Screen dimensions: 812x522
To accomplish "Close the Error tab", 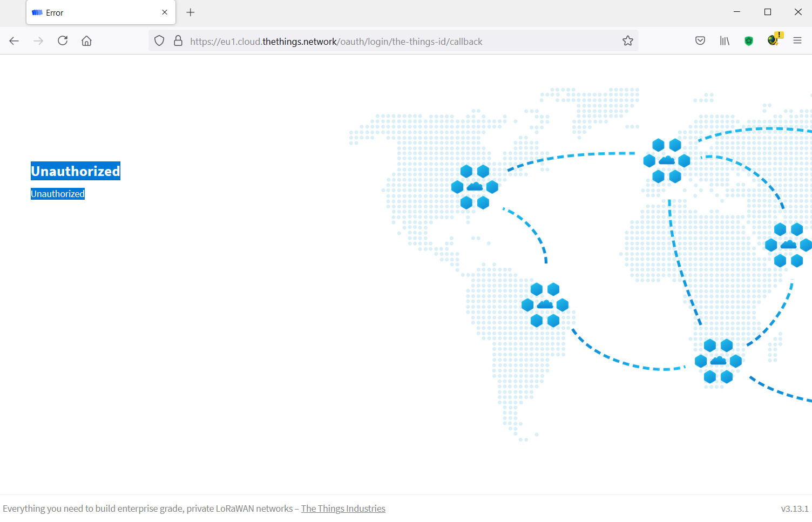I will click(x=165, y=12).
